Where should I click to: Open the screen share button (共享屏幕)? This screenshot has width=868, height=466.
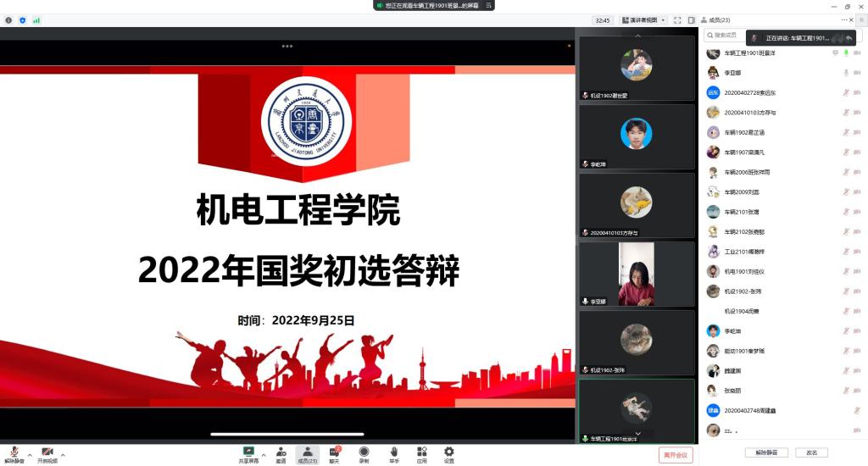click(248, 453)
